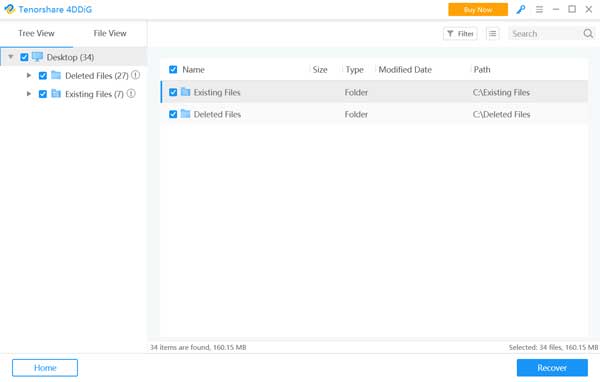Open the Filter button
Viewport: 600px width, 382px height.
point(460,34)
